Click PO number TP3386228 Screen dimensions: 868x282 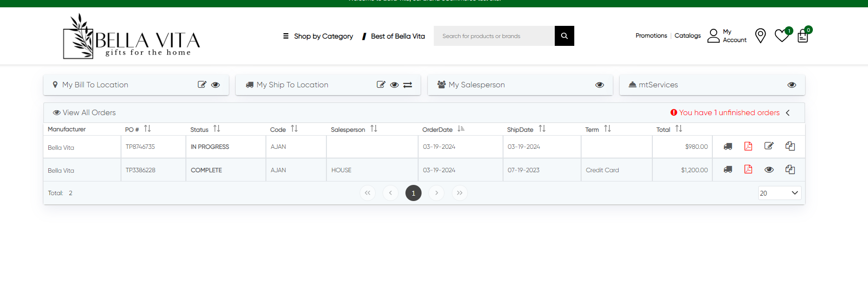[141, 170]
